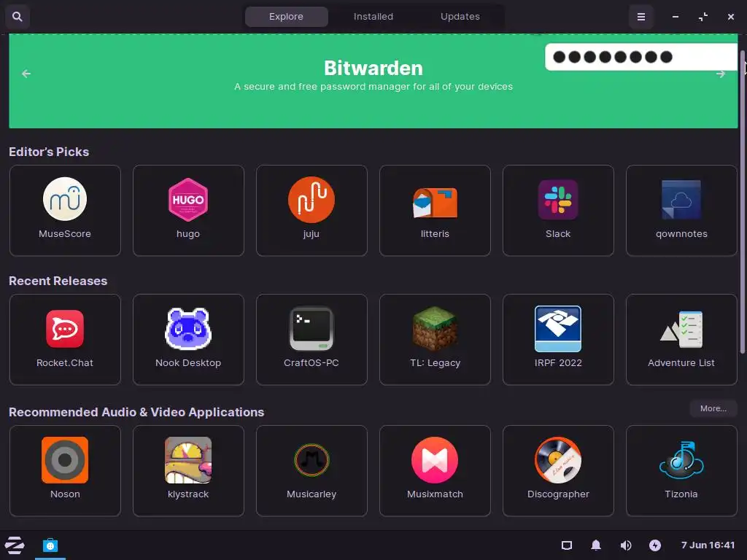Open the Zorin start menu

(x=15, y=545)
